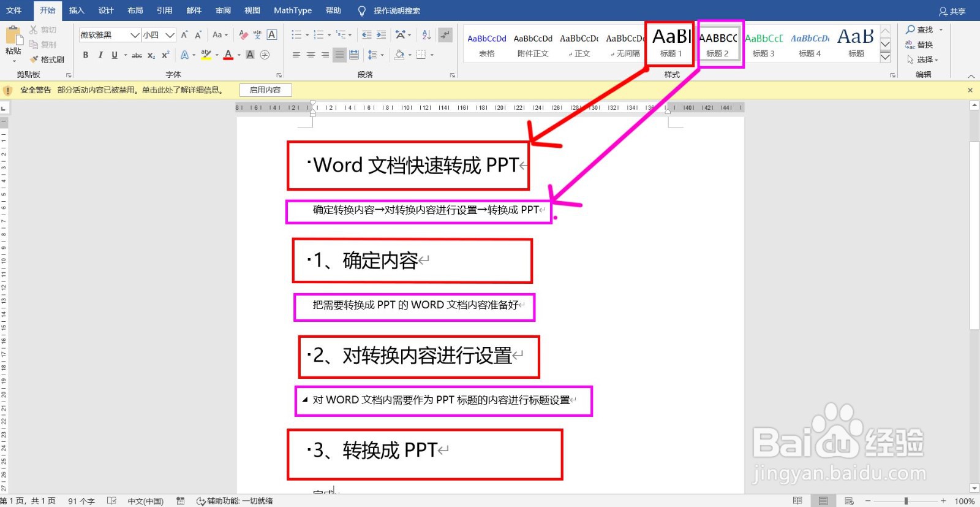Toggle bold formatting
Viewport: 980px width, 507px height.
tap(86, 55)
